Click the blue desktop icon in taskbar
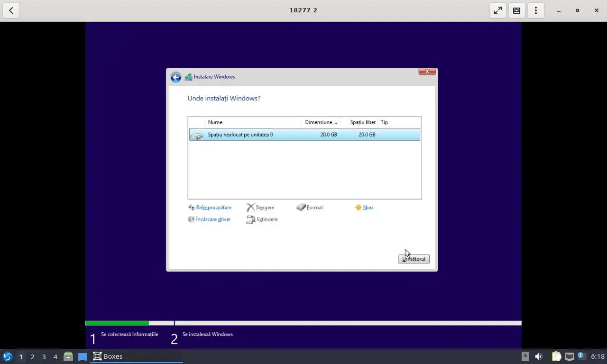This screenshot has width=607, height=364. (83, 356)
